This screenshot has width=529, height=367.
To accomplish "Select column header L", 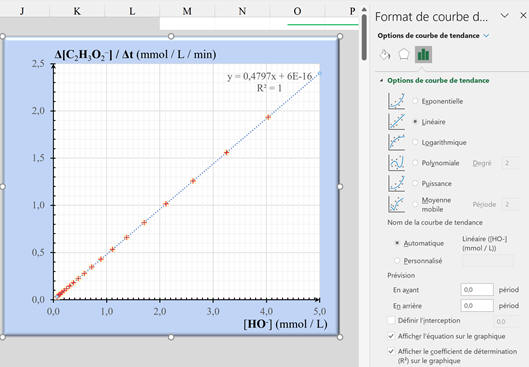I will pyautogui.click(x=132, y=11).
